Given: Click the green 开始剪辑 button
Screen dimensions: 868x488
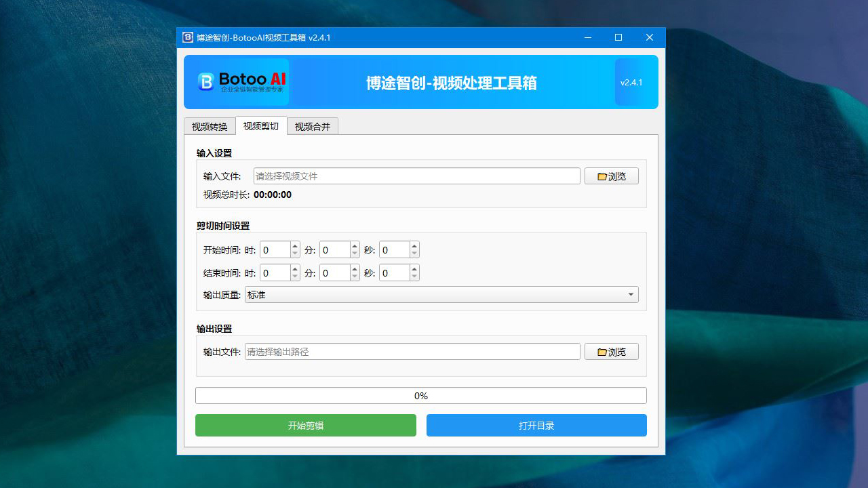Looking at the screenshot, I should click(x=305, y=425).
